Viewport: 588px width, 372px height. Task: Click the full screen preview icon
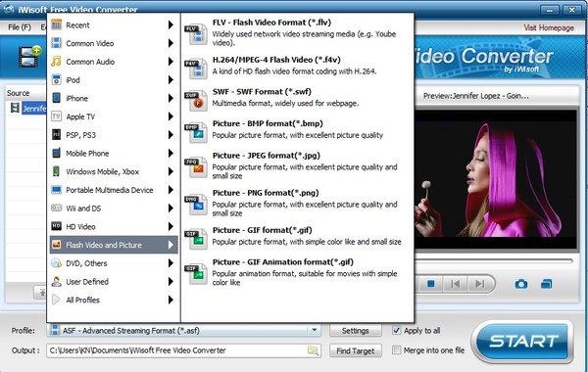pyautogui.click(x=547, y=284)
